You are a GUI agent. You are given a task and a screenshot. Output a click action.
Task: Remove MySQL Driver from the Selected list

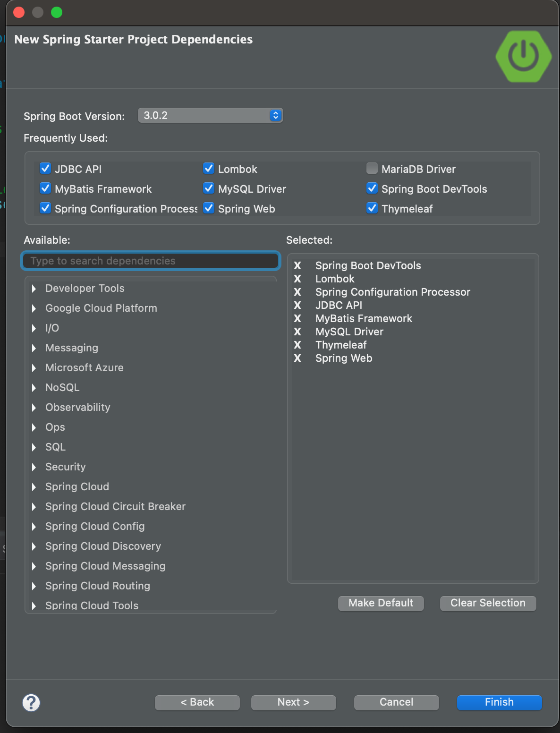pos(297,332)
